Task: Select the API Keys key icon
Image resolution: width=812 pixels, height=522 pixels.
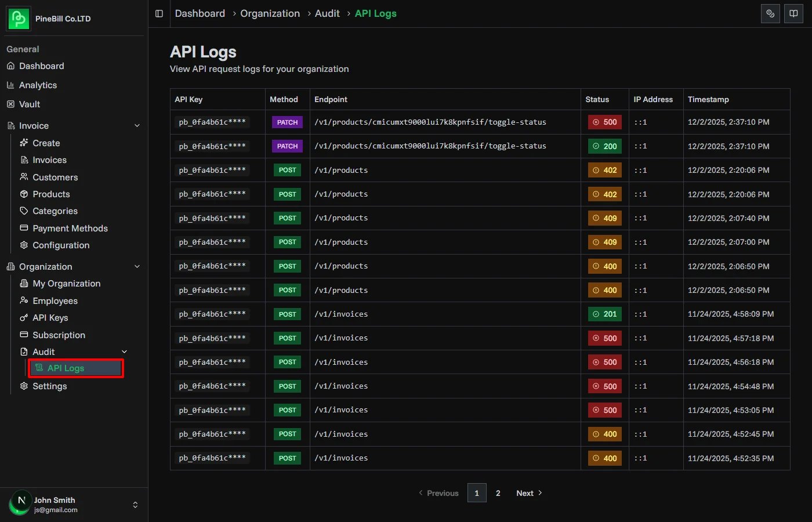Action: click(x=24, y=317)
